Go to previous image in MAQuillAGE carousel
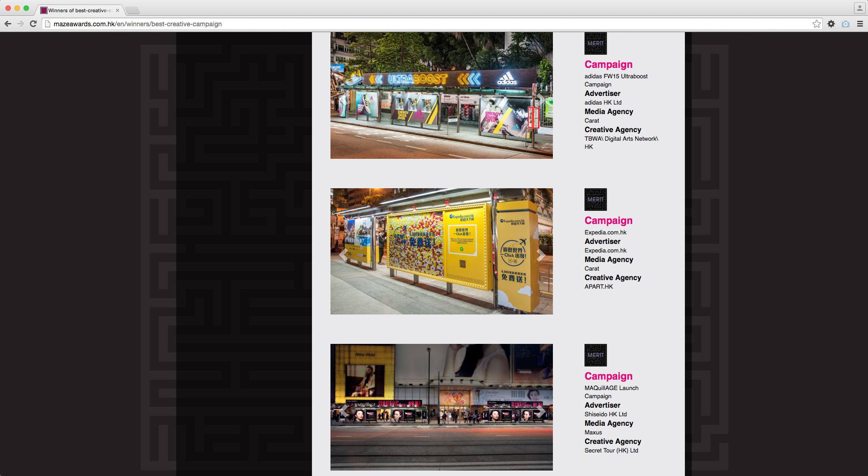Image resolution: width=868 pixels, height=476 pixels. click(343, 411)
